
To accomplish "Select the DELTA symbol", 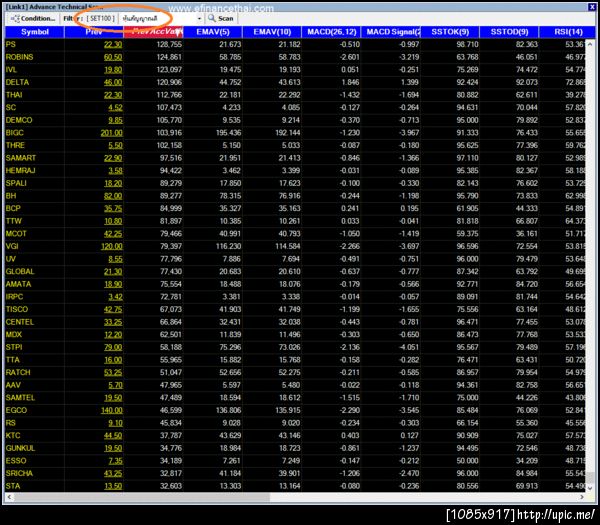I will [17, 82].
